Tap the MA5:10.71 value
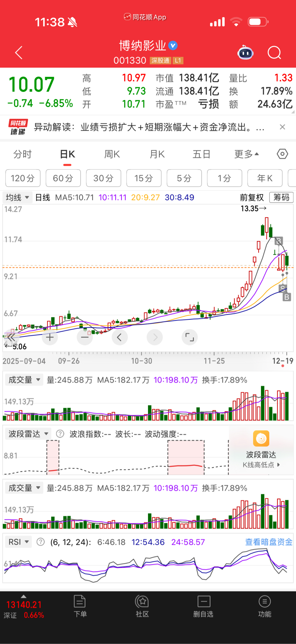The width and height of the screenshot is (296, 644). pos(74,197)
